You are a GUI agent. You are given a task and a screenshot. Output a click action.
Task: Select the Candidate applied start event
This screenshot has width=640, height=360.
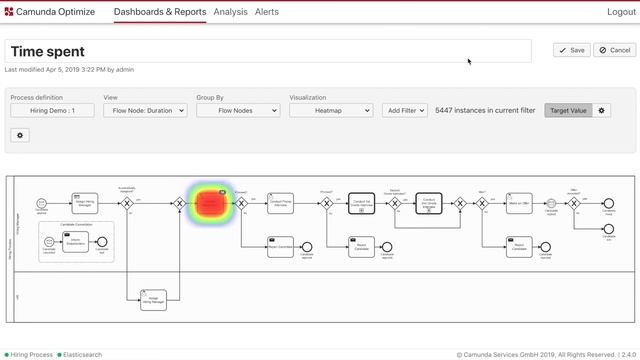coord(42,203)
